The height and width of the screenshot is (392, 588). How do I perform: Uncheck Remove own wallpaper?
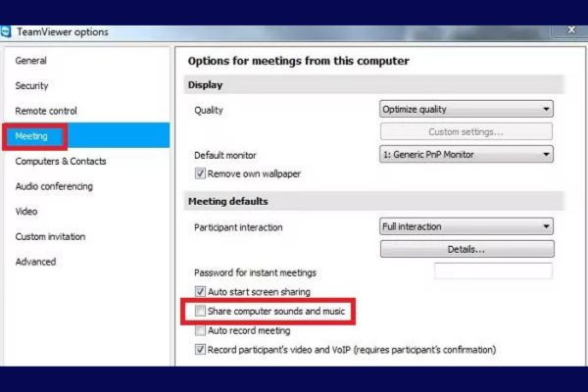tap(200, 173)
